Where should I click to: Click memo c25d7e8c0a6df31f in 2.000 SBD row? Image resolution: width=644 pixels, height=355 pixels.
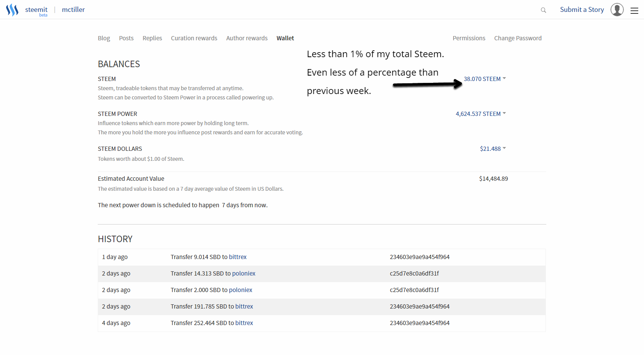(x=414, y=290)
